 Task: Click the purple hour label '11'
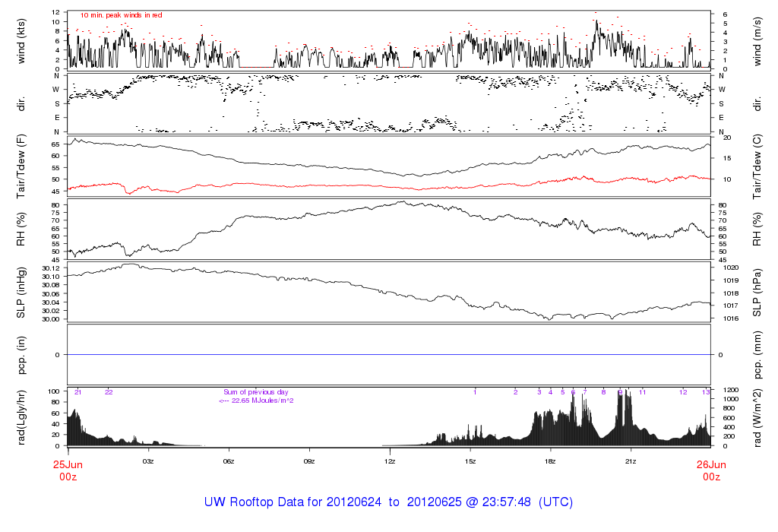642,392
